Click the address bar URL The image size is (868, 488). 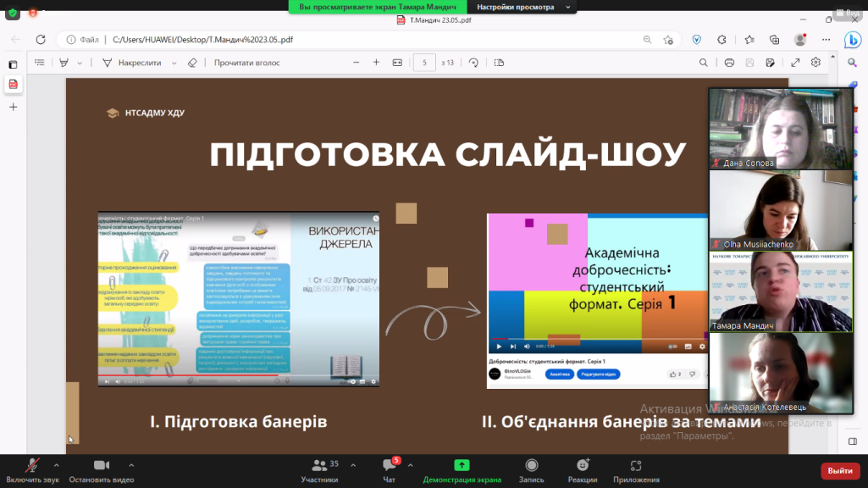[x=202, y=40]
